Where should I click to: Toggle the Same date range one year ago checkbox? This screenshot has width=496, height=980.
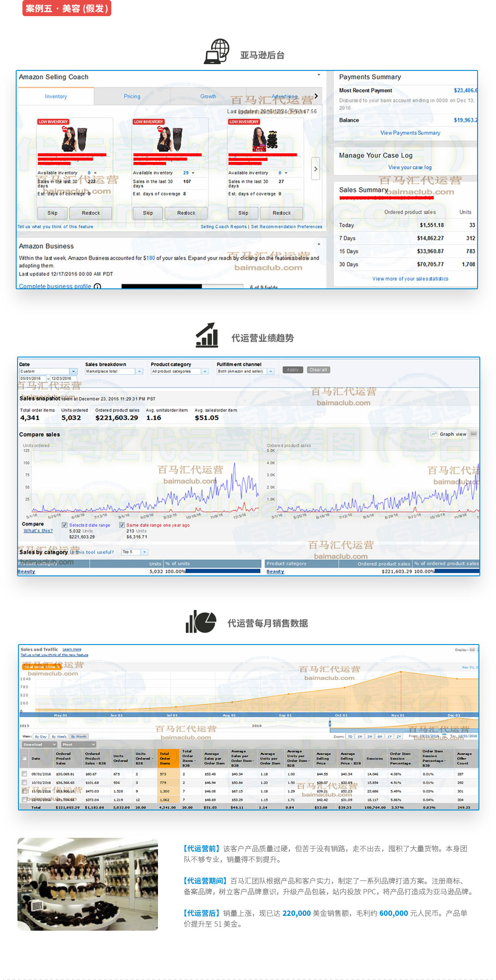pyautogui.click(x=122, y=525)
